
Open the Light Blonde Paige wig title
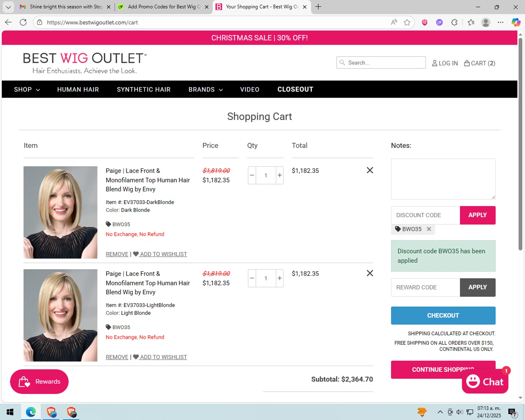[x=148, y=283]
